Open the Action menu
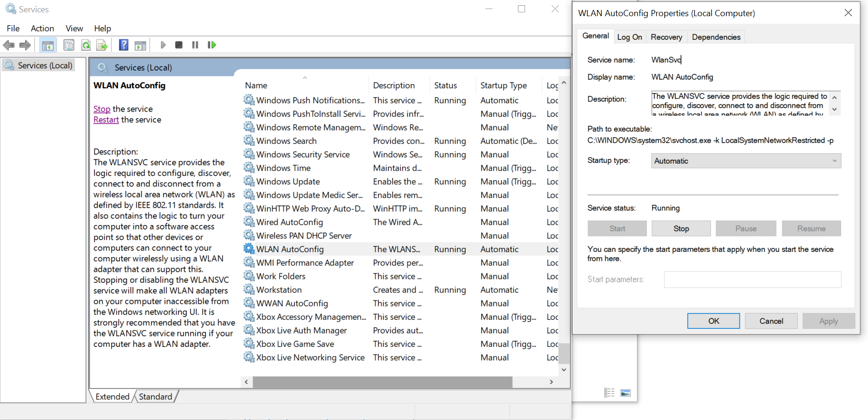 42,28
